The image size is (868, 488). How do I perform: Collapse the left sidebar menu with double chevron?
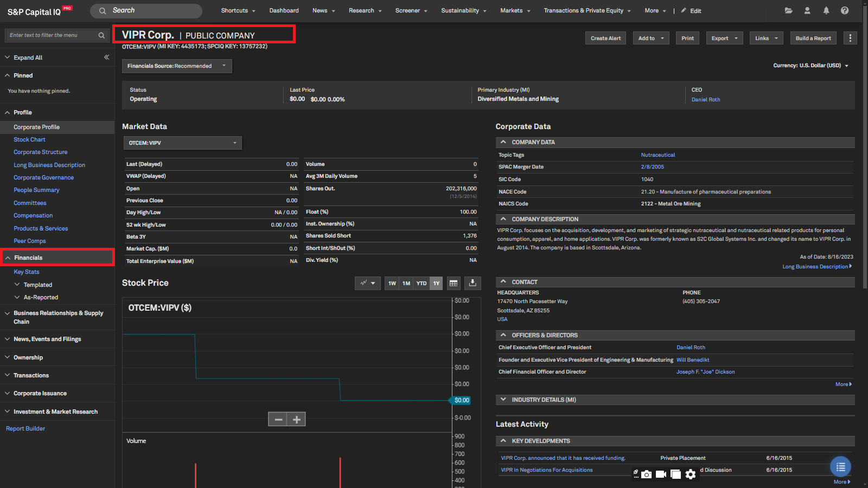[106, 57]
